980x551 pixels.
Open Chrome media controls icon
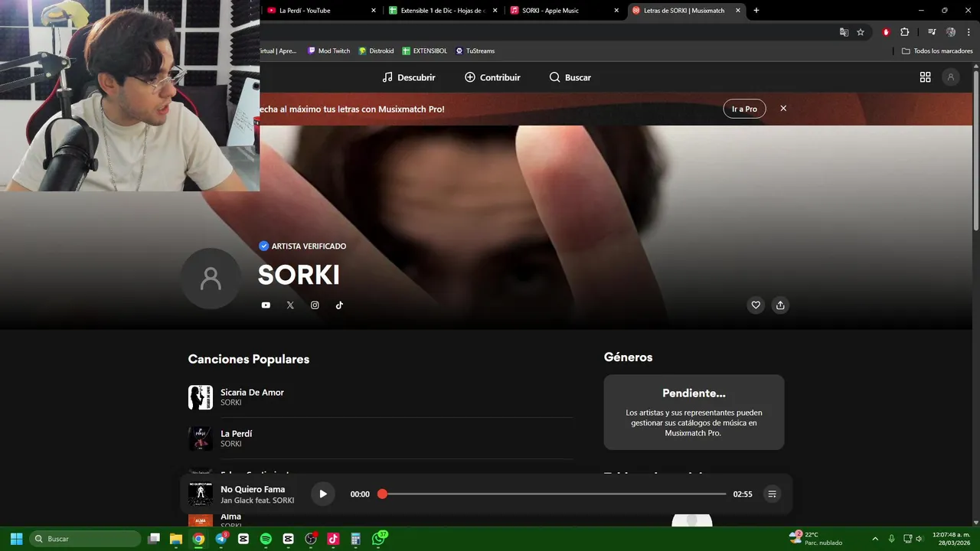tap(932, 32)
